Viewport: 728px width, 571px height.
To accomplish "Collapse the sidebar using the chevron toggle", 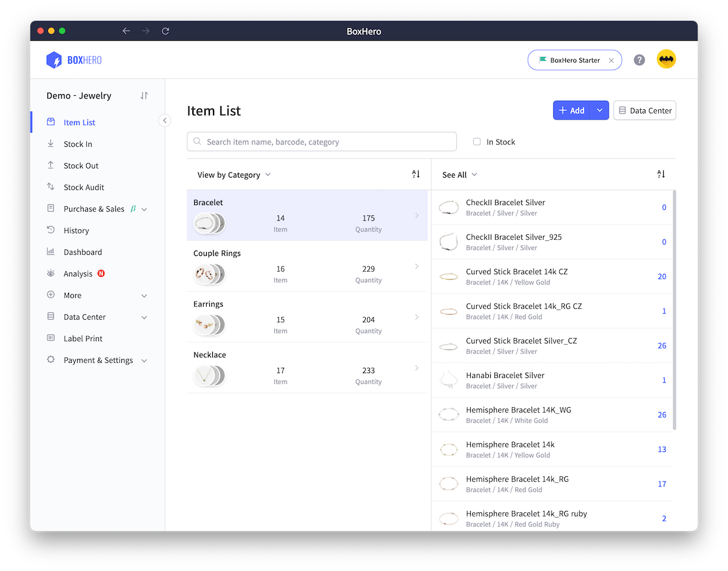I will (164, 120).
